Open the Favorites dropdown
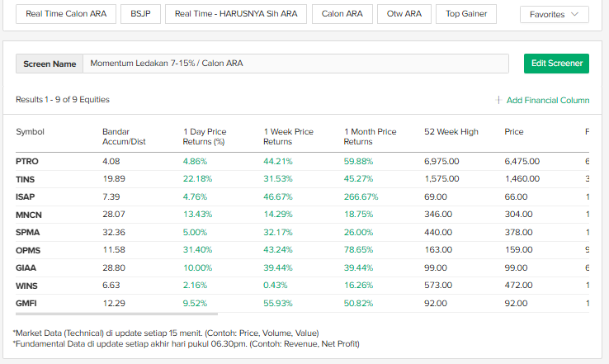This screenshot has height=364, width=609. (554, 14)
